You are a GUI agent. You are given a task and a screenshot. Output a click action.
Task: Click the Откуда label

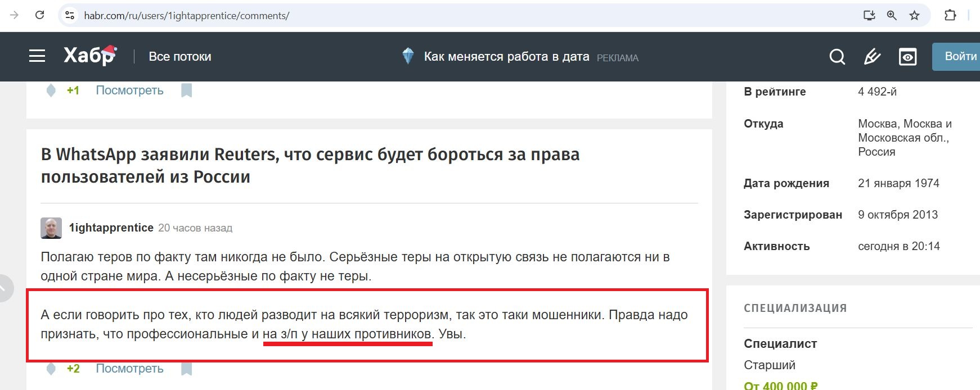pos(763,124)
